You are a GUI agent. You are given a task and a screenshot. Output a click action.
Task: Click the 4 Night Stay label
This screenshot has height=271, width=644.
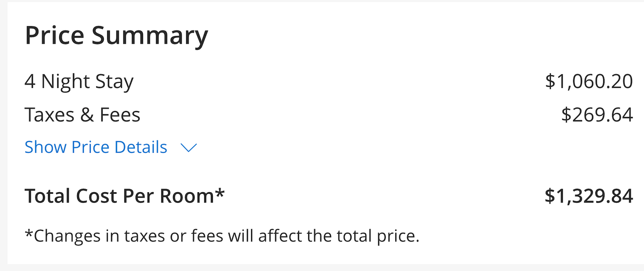pos(79,81)
